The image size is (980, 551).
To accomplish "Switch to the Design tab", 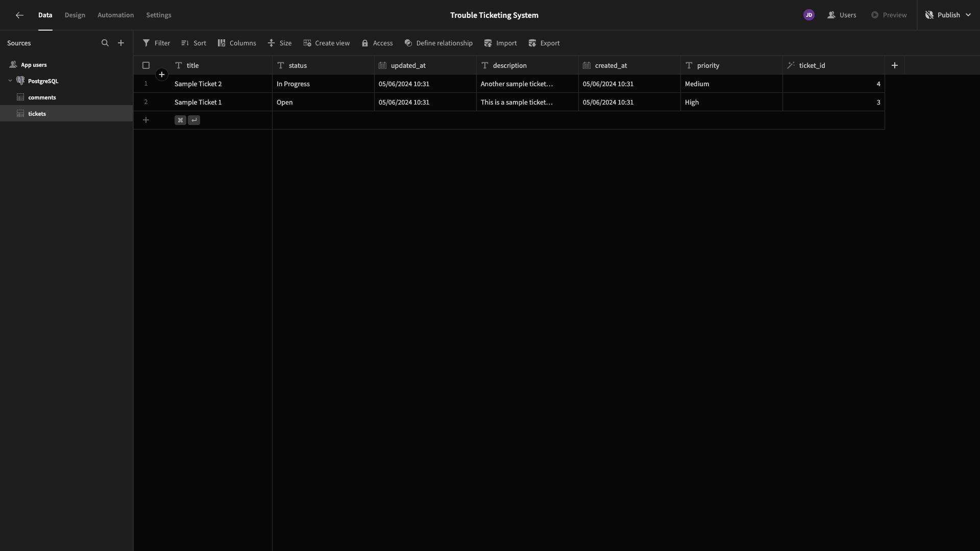I will 75,15.
